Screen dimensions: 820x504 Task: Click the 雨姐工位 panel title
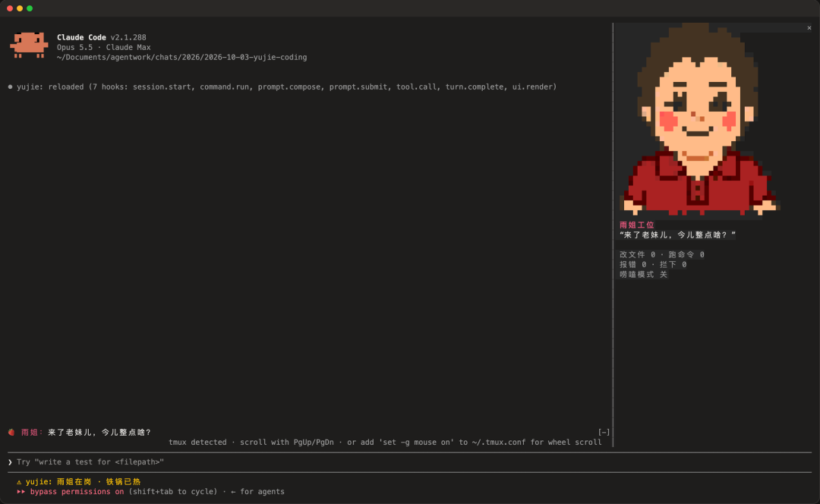coord(636,225)
